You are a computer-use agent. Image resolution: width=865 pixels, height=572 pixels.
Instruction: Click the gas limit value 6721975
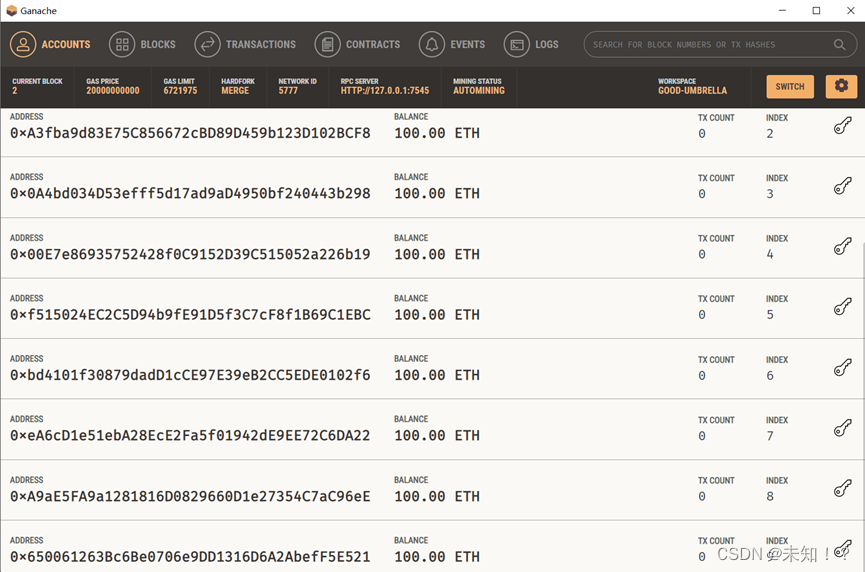click(180, 90)
